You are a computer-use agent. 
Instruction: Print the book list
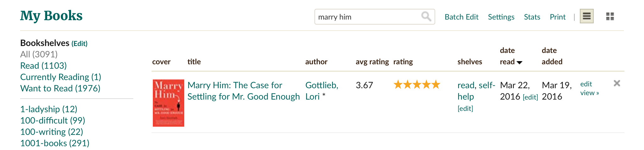[x=558, y=17]
